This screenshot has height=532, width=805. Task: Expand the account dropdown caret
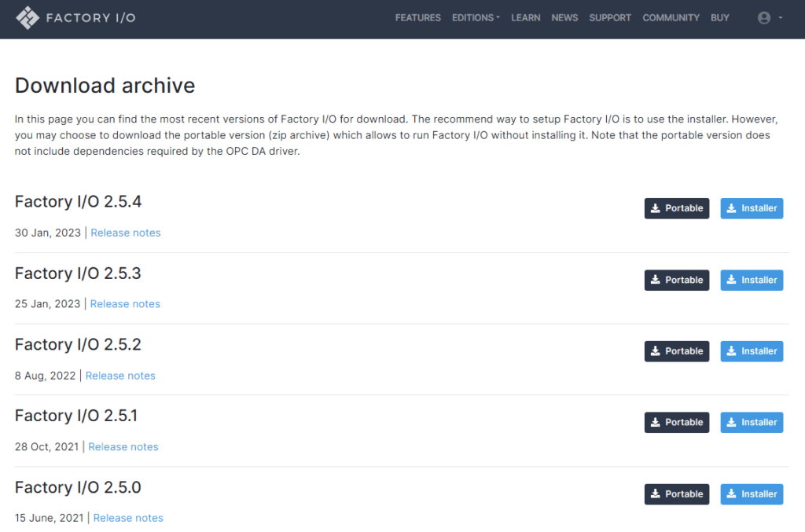tap(781, 18)
